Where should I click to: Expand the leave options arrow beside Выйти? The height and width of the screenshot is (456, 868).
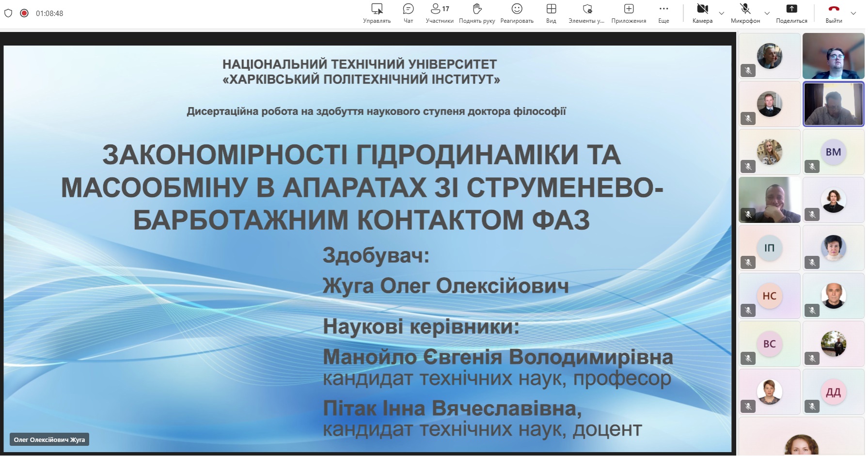[x=853, y=13]
